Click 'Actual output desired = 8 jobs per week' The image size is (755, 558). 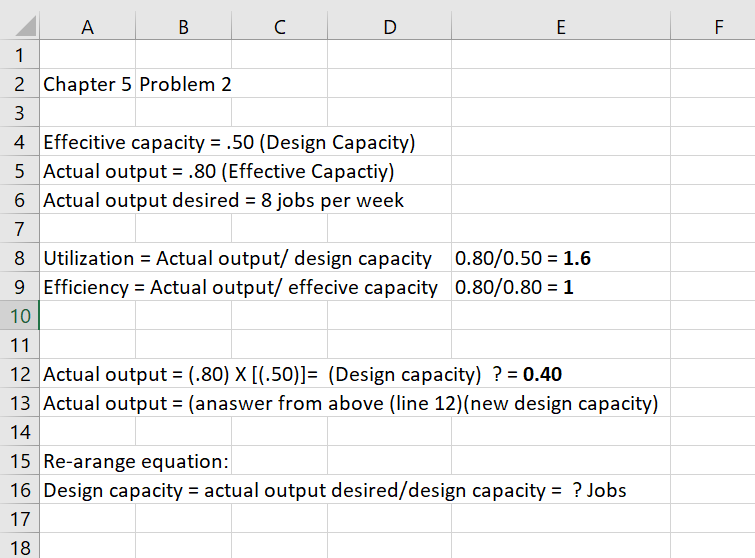223,200
